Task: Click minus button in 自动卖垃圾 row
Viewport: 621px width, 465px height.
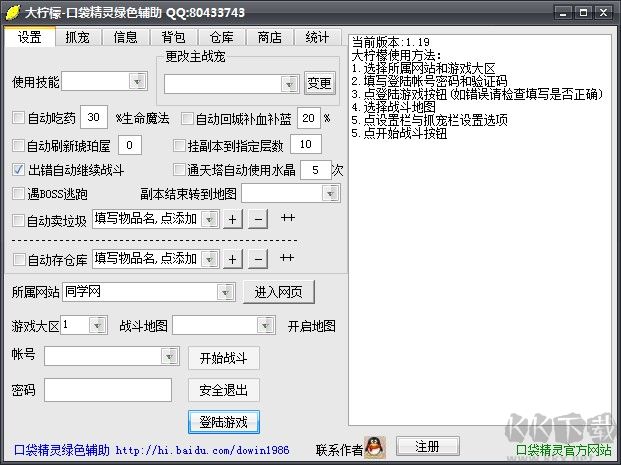Action: pyautogui.click(x=258, y=219)
